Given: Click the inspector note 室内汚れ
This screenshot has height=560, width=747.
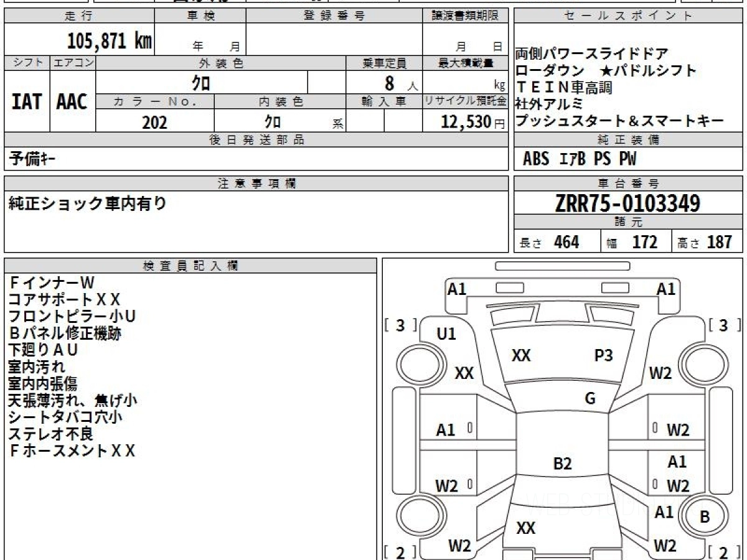Looking at the screenshot, I should [37, 367].
